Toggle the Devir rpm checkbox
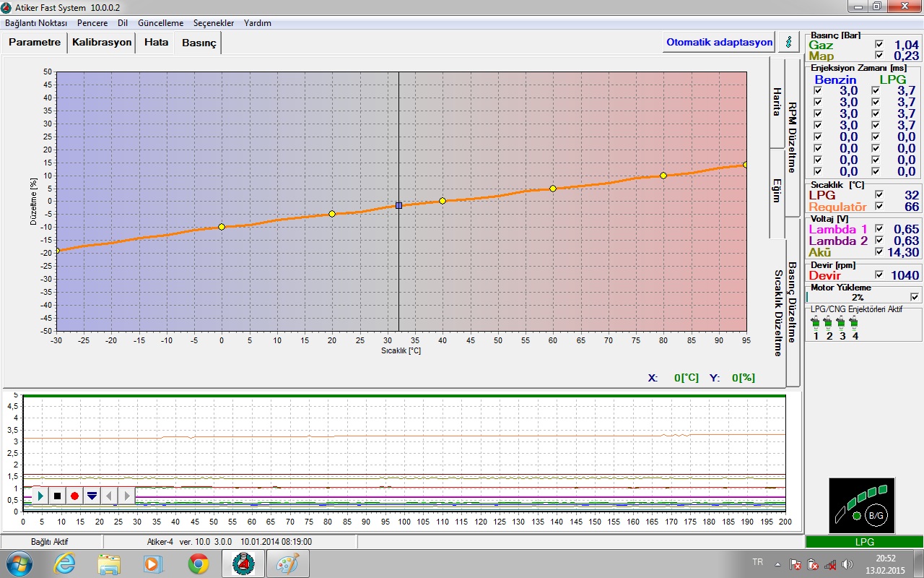Screen dimensions: 924x578 [879, 275]
